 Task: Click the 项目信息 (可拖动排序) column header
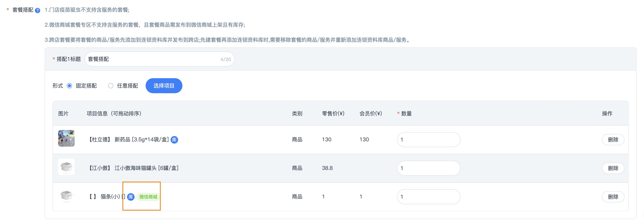114,114
